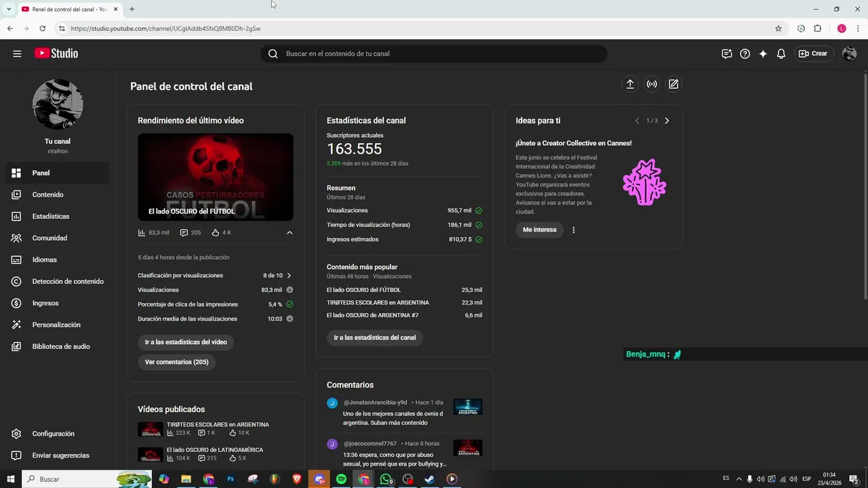Image resolution: width=868 pixels, height=488 pixels.
Task: Open published video TIROTEOS ESCOLARES en ARGENTINA
Action: [218, 425]
